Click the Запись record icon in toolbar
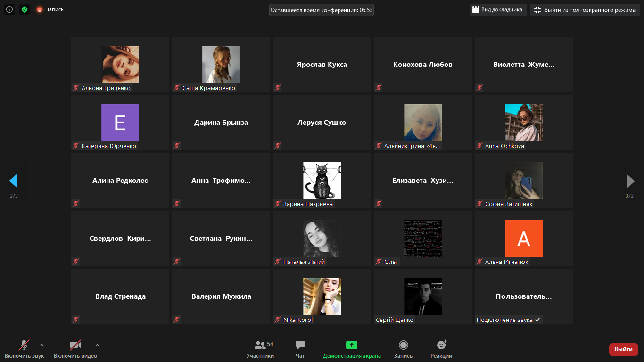This screenshot has width=644, height=362. coord(403,349)
